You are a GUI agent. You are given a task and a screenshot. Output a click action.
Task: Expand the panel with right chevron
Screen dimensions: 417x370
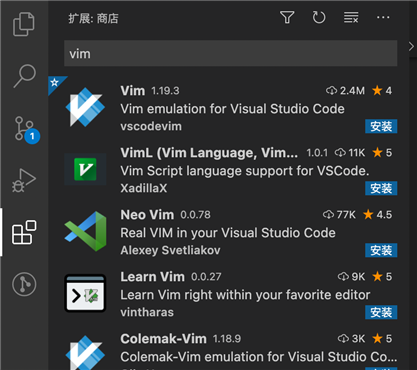tap(411, 47)
